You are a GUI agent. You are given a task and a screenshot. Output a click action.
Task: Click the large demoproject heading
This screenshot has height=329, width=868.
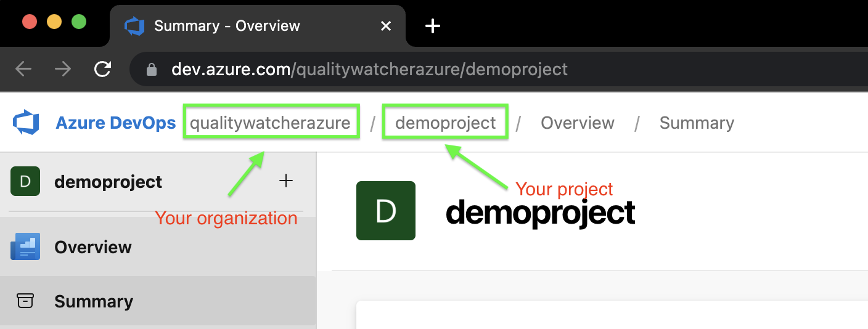pyautogui.click(x=541, y=213)
